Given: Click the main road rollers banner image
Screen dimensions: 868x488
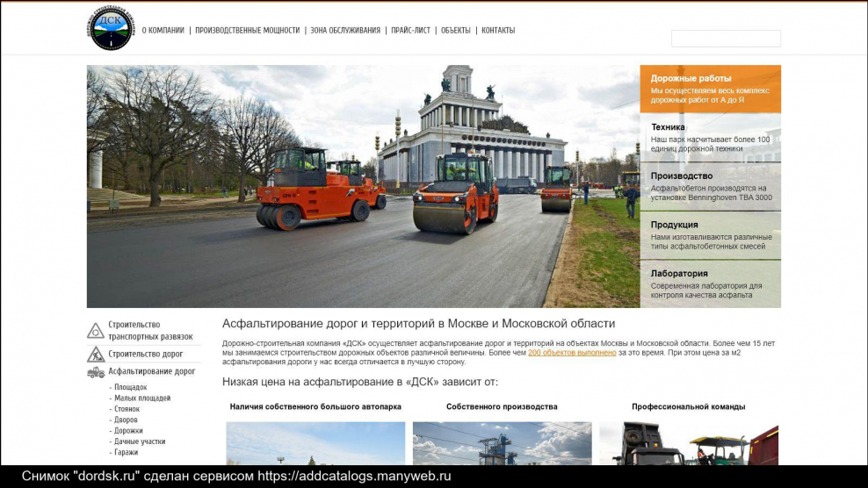Looking at the screenshot, I should 363,186.
